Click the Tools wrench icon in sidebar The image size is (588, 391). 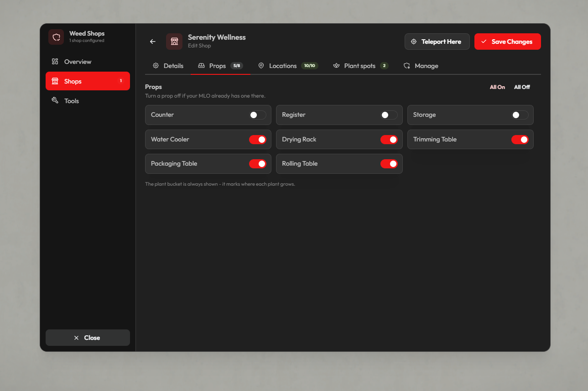click(55, 100)
